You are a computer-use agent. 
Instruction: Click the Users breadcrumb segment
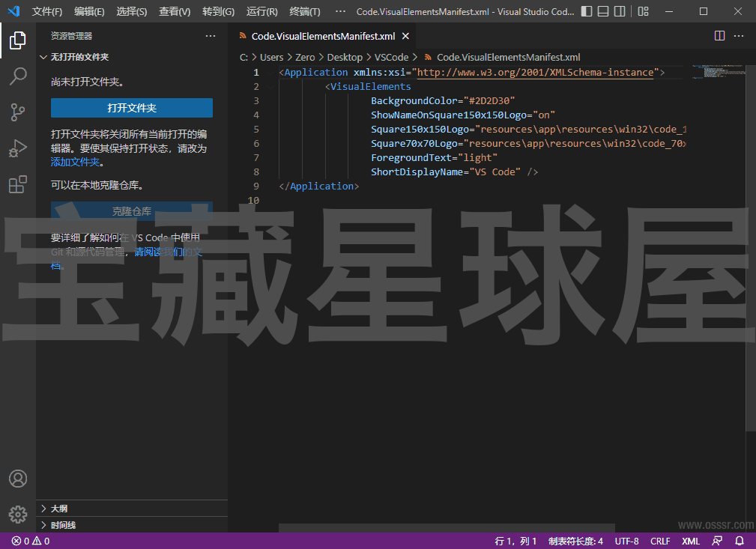click(271, 58)
